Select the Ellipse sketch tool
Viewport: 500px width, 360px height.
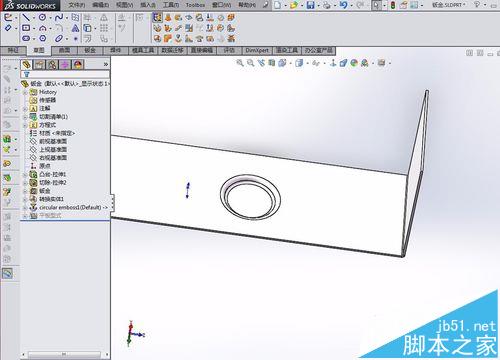click(59, 38)
